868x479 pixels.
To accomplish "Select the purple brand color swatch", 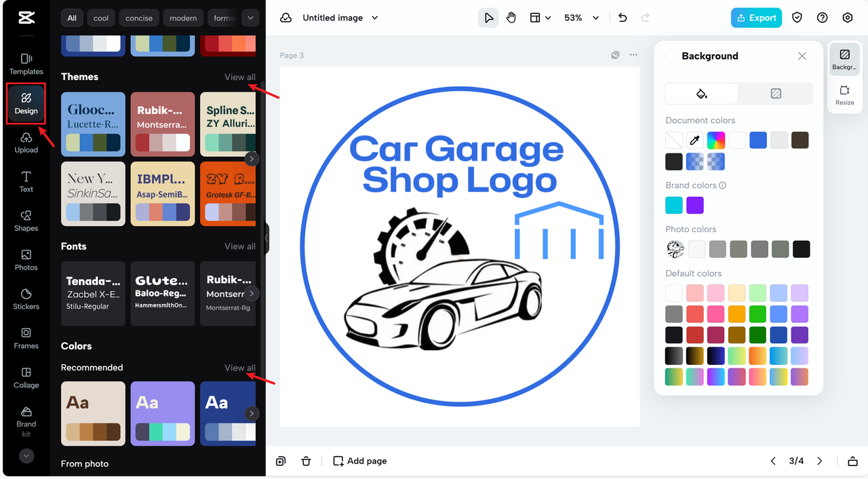I will click(x=695, y=205).
